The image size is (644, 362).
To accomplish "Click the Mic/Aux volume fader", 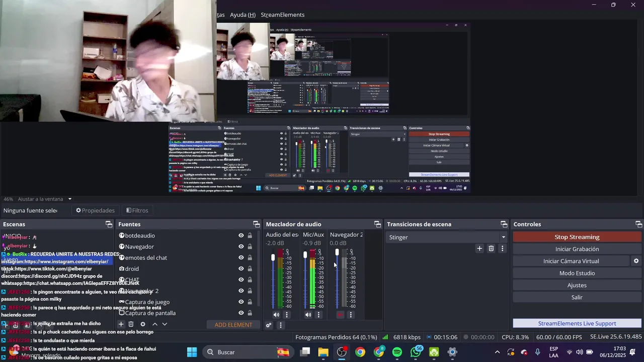I will point(305,255).
